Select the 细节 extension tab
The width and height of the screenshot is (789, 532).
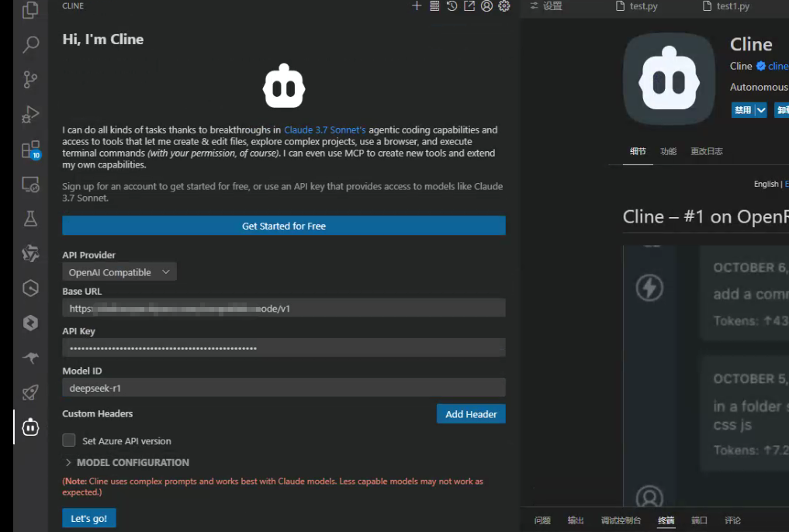[638, 151]
